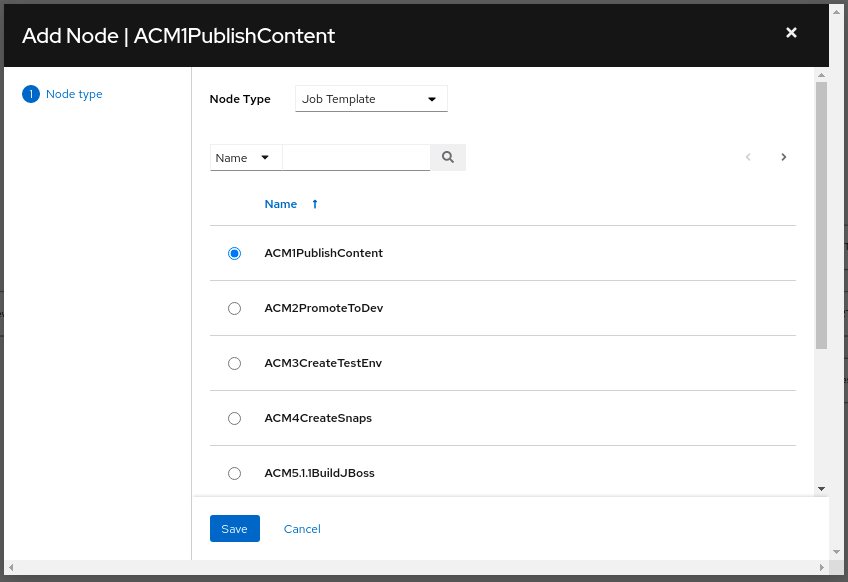Click the scroll down arrow of list
848x582 pixels.
pyautogui.click(x=821, y=489)
